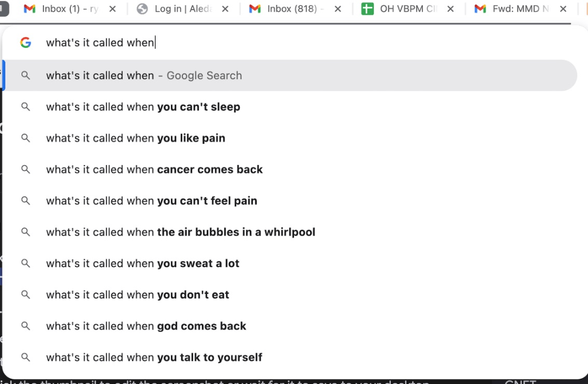Select suggestion "you like pain"
The width and height of the screenshot is (588, 384).
click(x=136, y=138)
